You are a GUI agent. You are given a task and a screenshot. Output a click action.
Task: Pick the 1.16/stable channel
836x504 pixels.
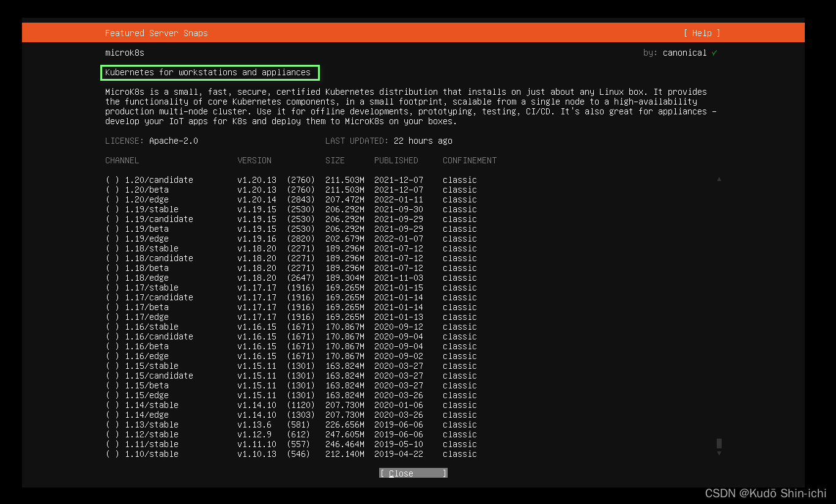[291, 327]
